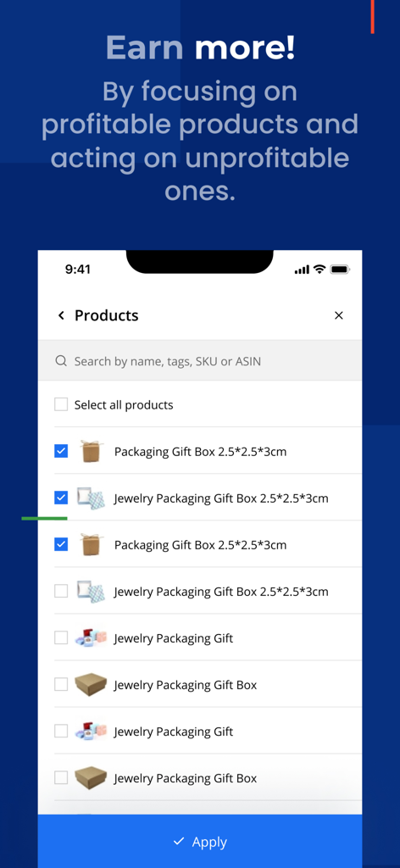Click the kraft box thumbnail of first Packaging Gift Box

click(90, 451)
